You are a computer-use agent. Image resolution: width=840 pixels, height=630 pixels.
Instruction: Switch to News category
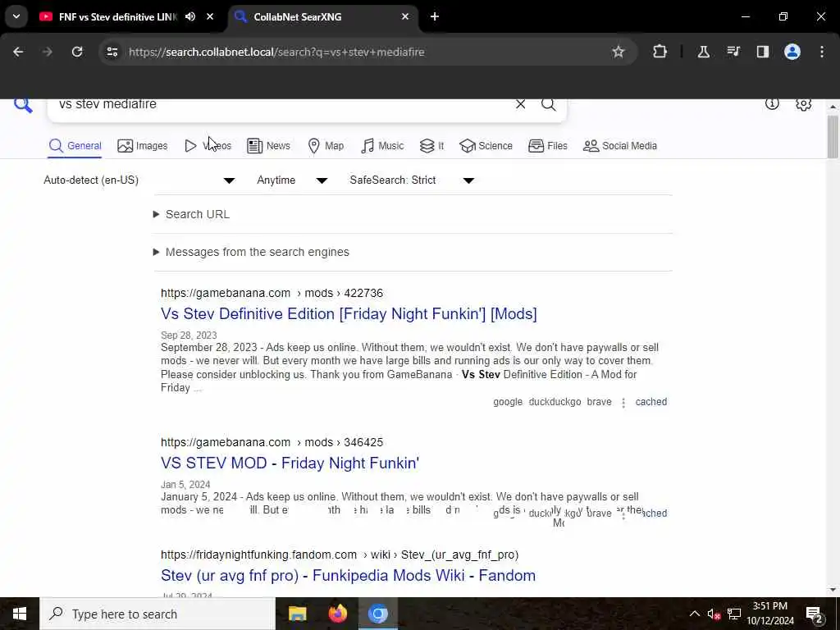point(268,146)
